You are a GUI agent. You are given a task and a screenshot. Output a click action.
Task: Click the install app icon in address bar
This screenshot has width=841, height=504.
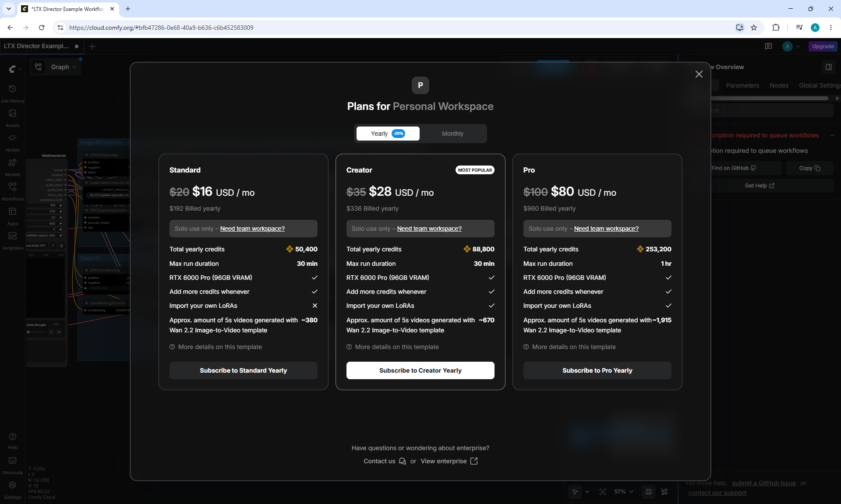point(740,28)
